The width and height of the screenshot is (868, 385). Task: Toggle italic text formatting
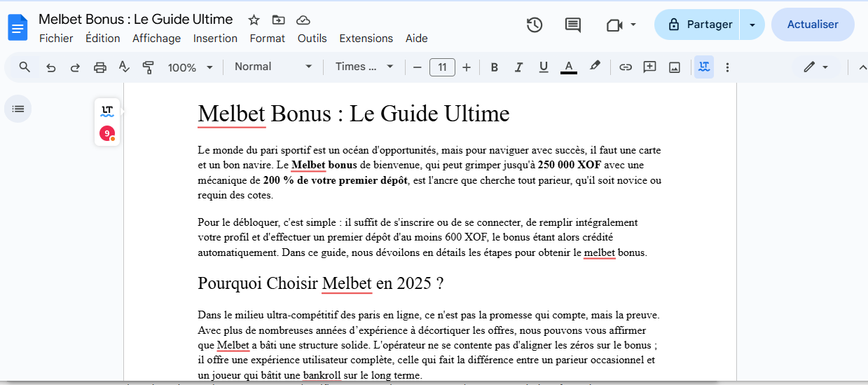[518, 67]
